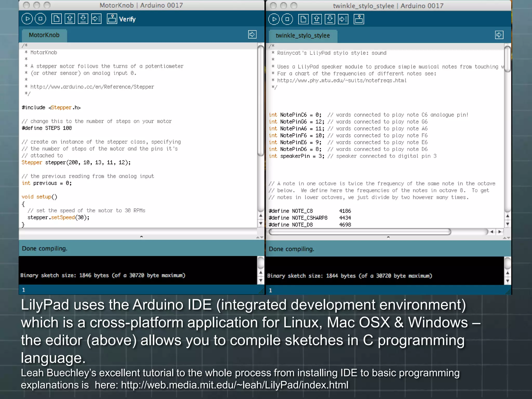Click Upload to I/O Board icon in MotorKnob window

(96, 19)
